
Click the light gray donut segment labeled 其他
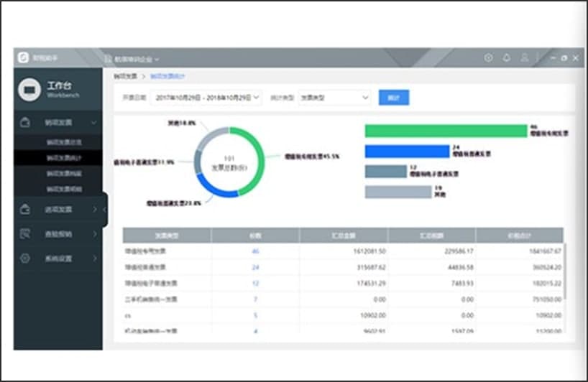(x=211, y=135)
